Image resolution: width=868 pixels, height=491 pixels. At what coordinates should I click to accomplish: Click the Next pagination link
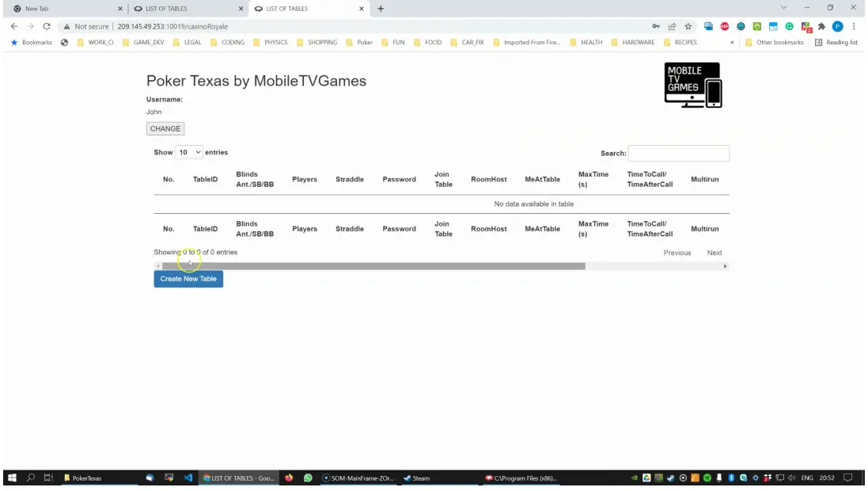tap(714, 252)
